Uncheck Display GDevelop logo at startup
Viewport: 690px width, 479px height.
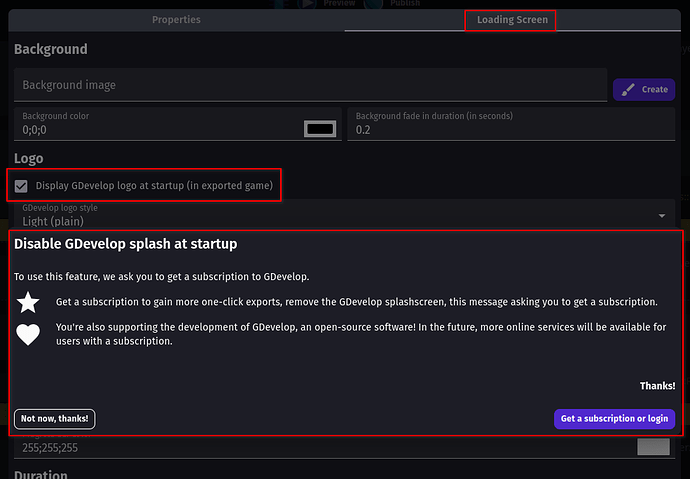[x=21, y=186]
